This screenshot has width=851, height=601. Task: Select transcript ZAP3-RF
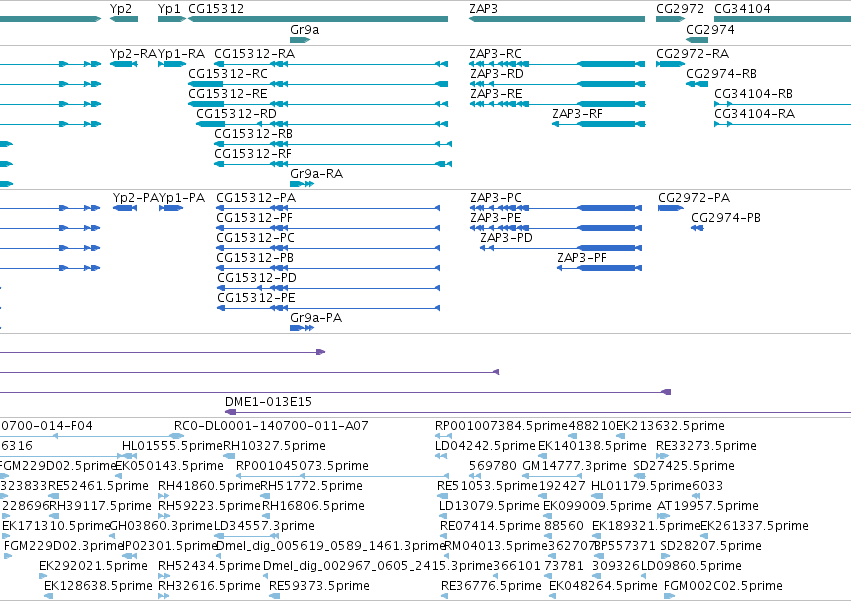577,114
